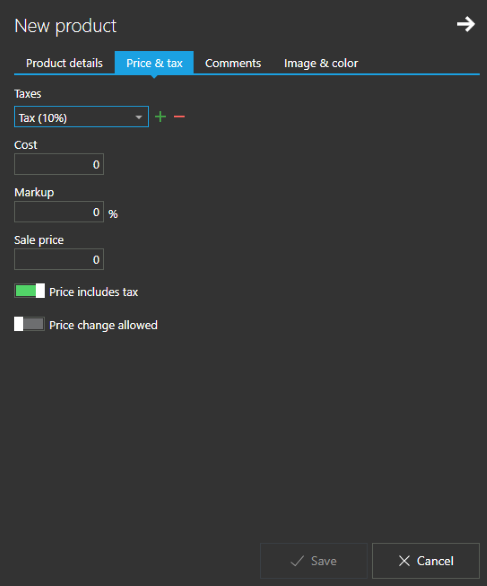Click the Save button
Image resolution: width=487 pixels, height=586 pixels.
coord(314,561)
